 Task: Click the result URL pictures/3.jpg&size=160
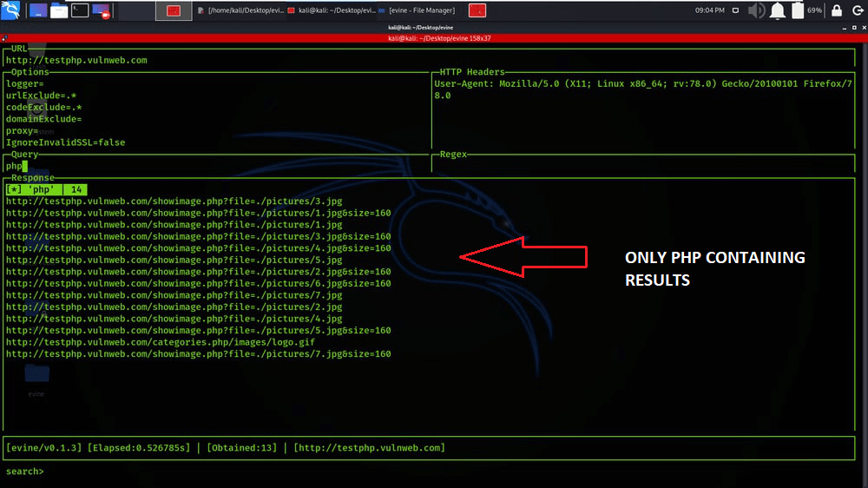(x=198, y=236)
